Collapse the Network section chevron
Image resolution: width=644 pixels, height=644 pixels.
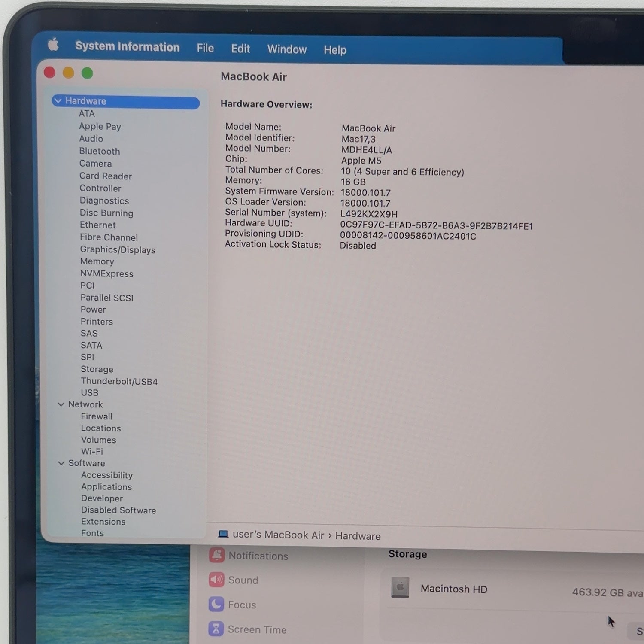[x=61, y=404]
